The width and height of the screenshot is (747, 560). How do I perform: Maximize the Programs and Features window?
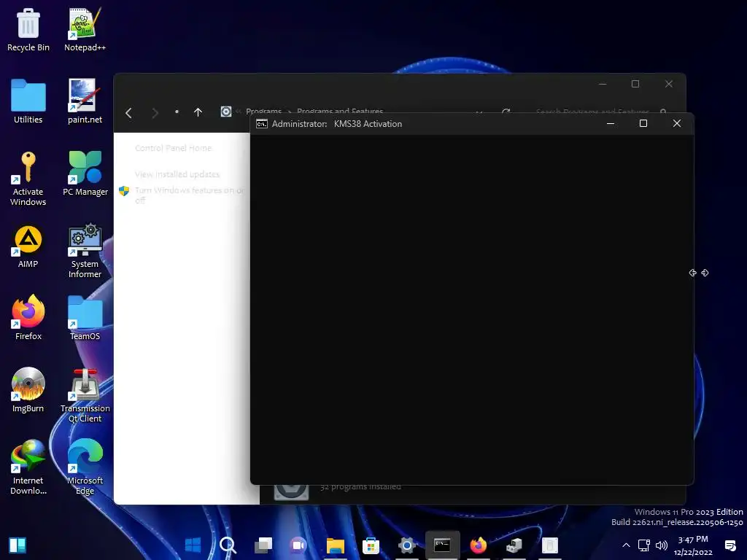pyautogui.click(x=635, y=84)
